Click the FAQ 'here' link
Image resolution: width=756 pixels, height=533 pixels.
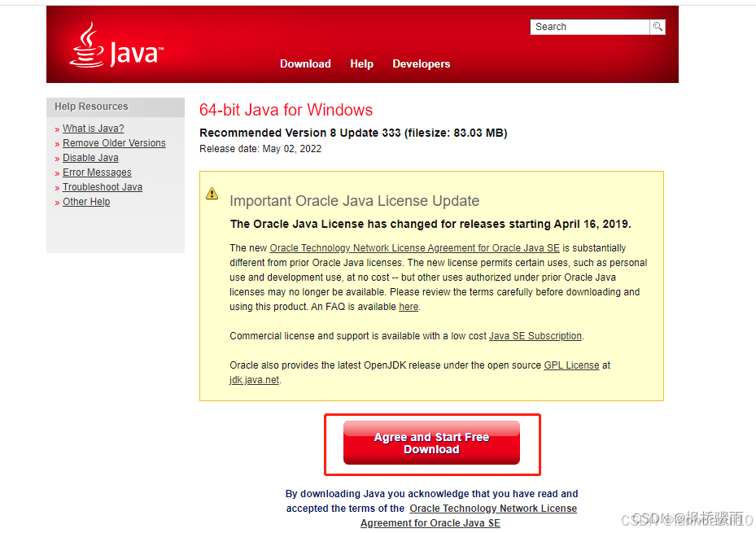click(409, 307)
